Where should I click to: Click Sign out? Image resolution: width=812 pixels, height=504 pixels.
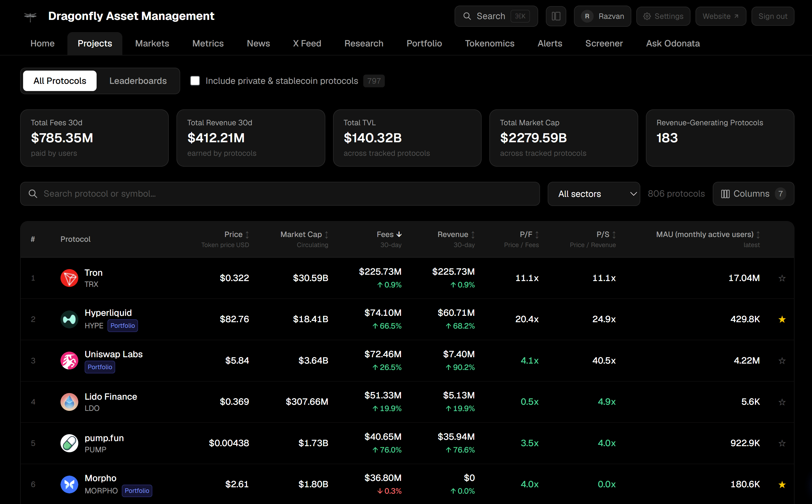pos(773,16)
